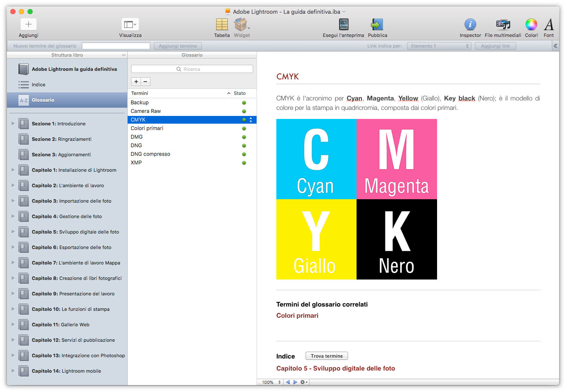Click the Struttura libro panel handle icon
This screenshot has height=392, width=566.
click(x=124, y=55)
